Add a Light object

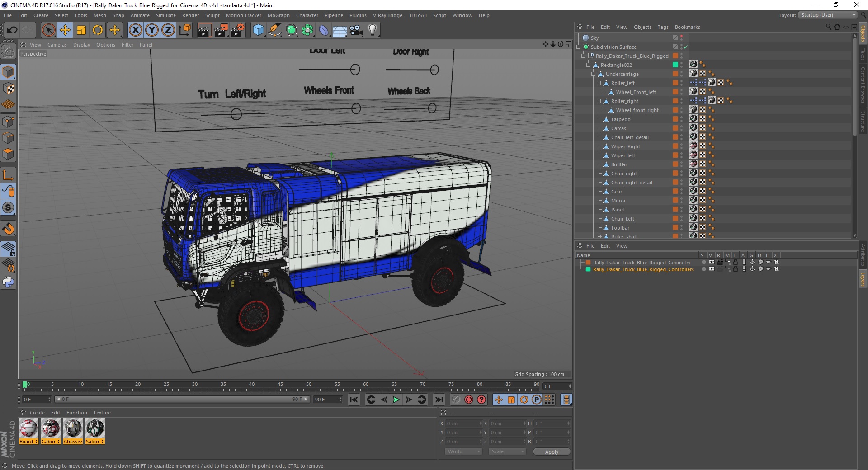[373, 30]
